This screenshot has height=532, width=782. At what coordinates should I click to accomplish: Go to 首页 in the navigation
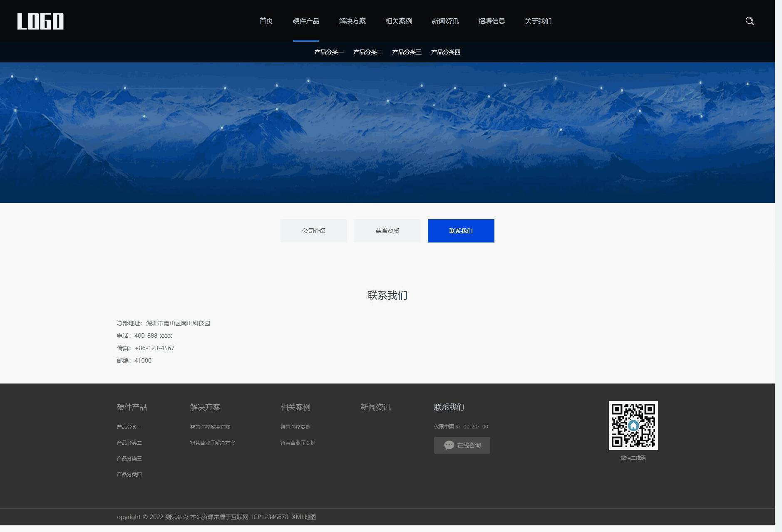click(266, 21)
